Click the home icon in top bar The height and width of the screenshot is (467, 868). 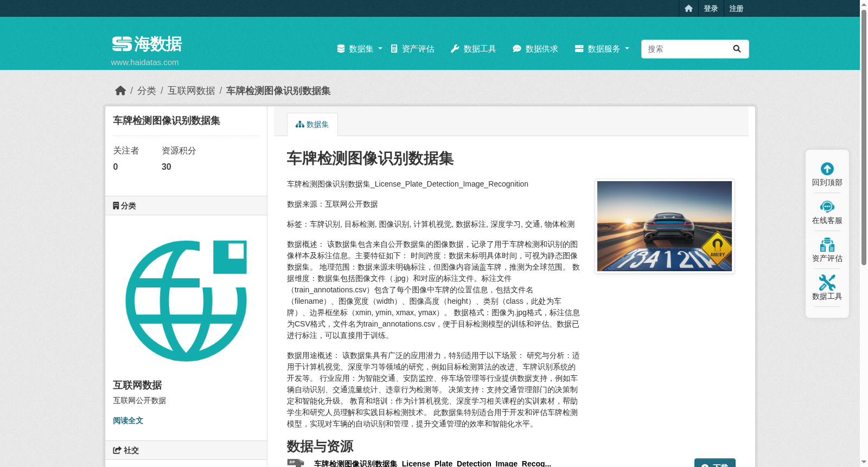688,8
